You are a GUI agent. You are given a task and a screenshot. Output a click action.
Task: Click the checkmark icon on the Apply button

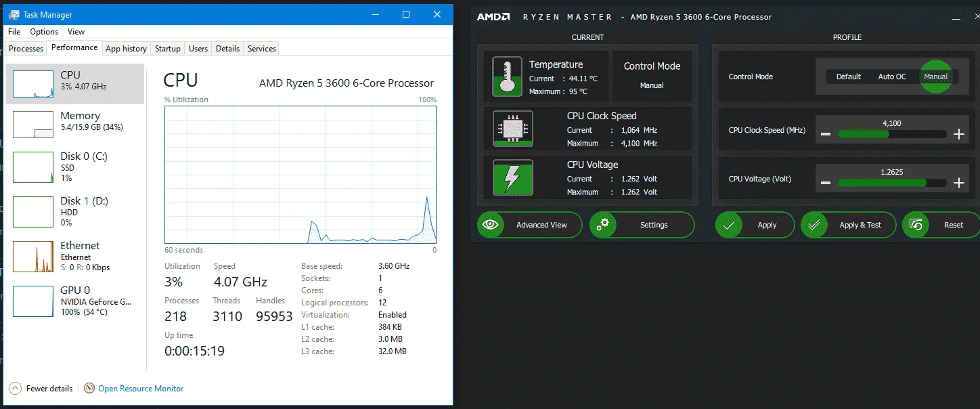point(728,225)
